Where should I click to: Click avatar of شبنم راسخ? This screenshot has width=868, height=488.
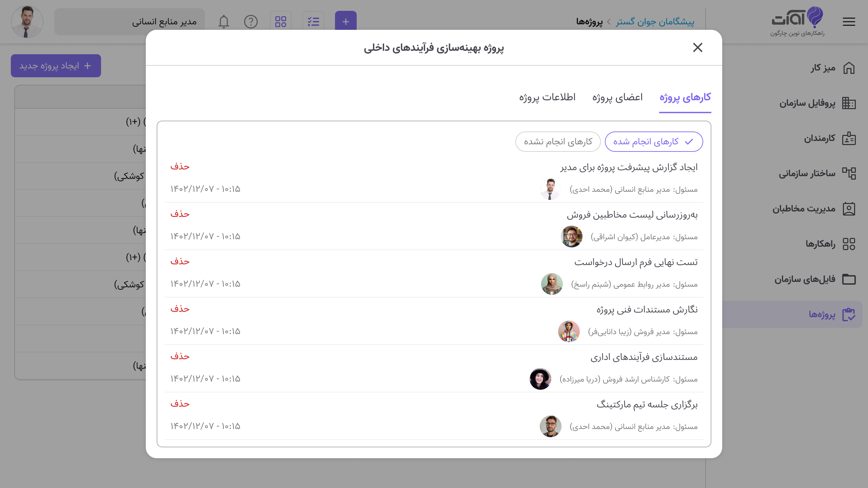(552, 284)
